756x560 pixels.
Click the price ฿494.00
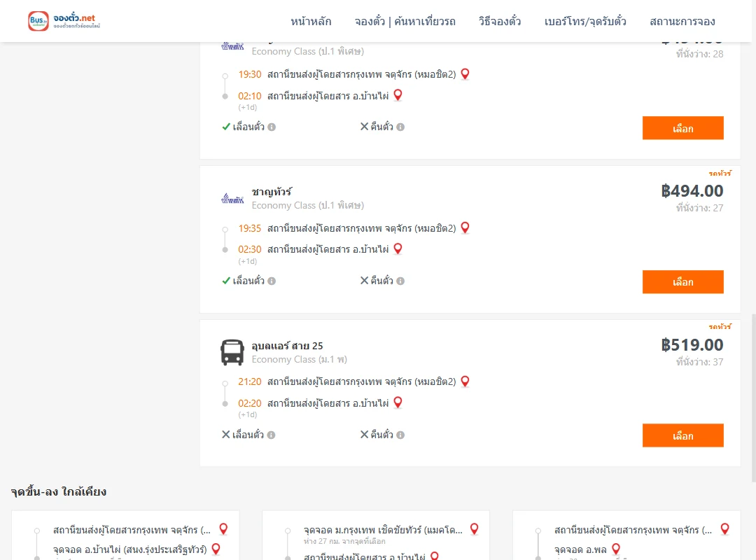[x=692, y=191]
